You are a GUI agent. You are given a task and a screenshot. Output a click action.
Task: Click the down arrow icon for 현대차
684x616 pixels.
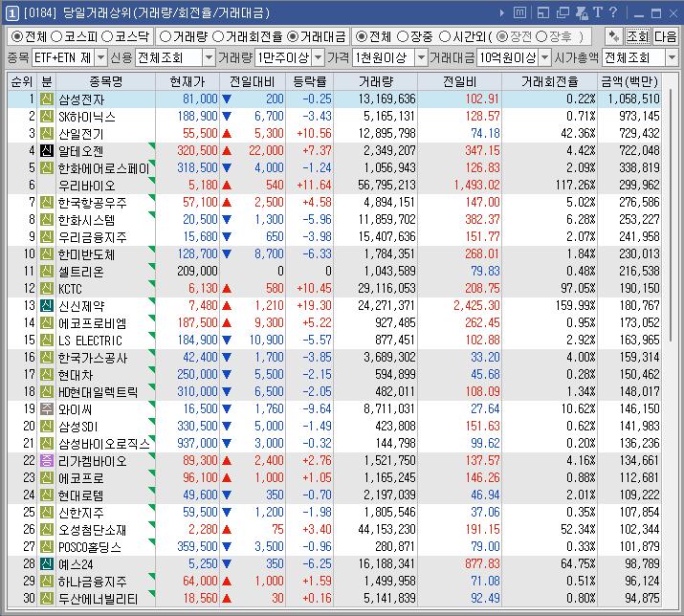click(227, 374)
